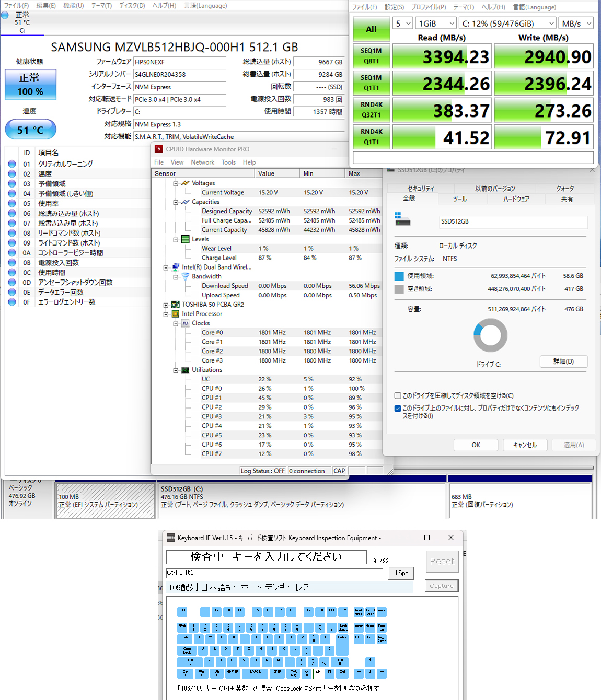
Task: Open the Network menu in Hardware Monitor
Action: 202,162
